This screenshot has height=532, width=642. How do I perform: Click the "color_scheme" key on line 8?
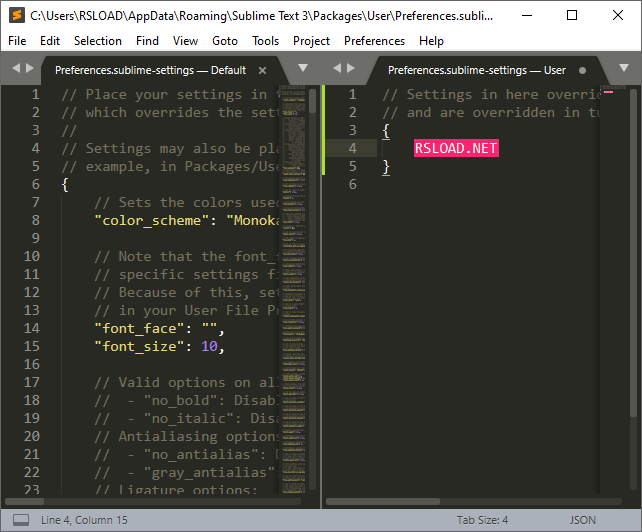151,221
